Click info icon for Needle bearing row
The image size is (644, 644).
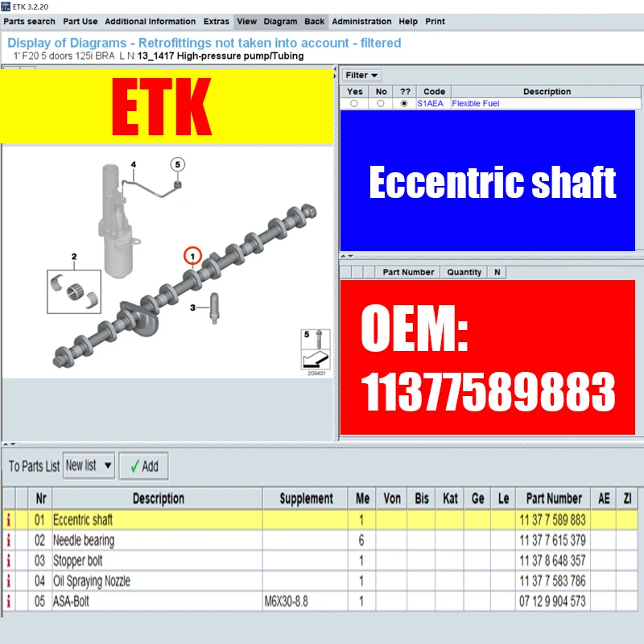(9, 540)
